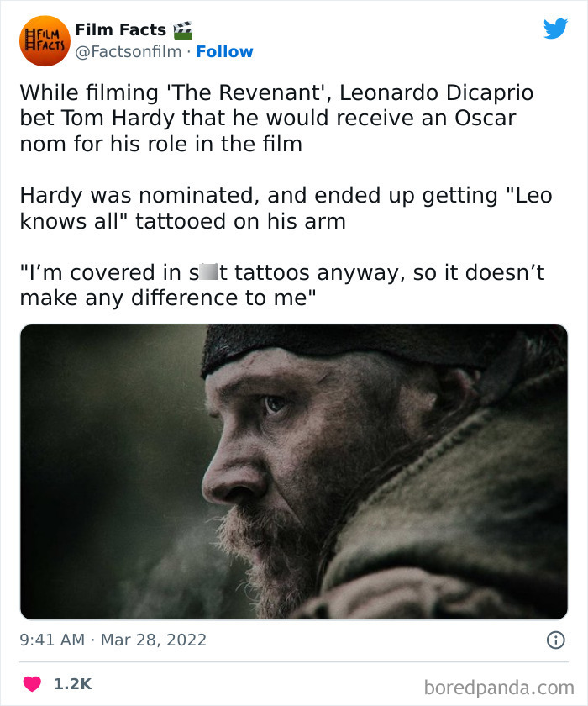The height and width of the screenshot is (706, 588).
Task: Open the Tom Hardy photo from The Revenant
Action: pos(294,472)
